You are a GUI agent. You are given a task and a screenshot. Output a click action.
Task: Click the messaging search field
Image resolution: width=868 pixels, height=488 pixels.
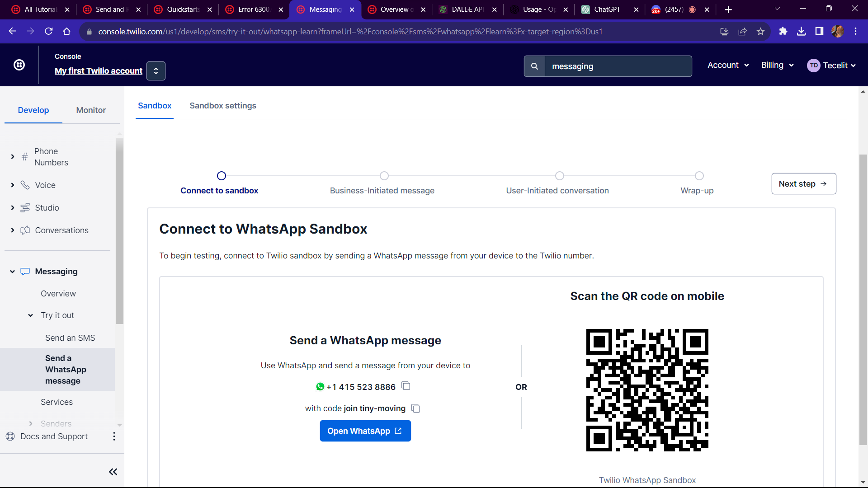pyautogui.click(x=618, y=66)
